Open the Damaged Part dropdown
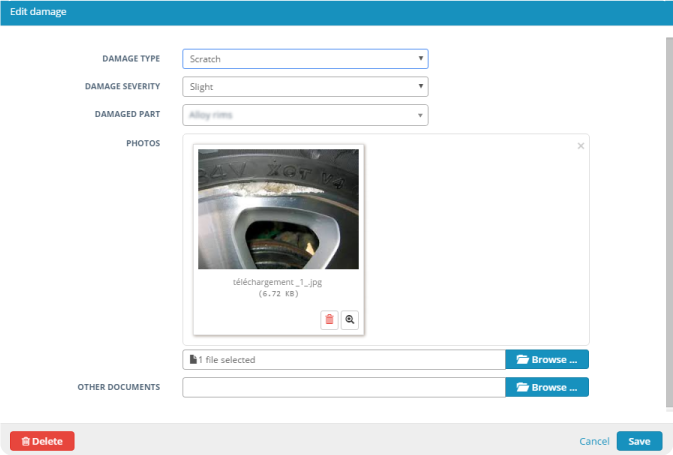Screen dimensions: 673x455 305,115
